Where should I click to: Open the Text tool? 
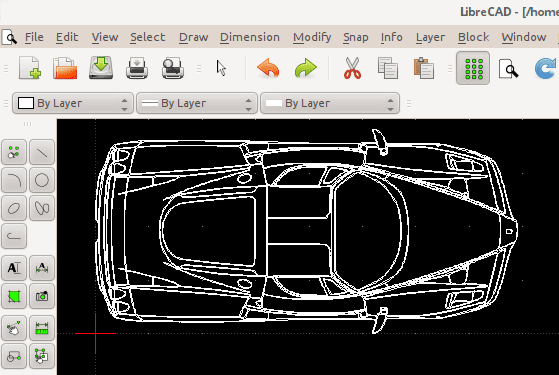(x=14, y=268)
